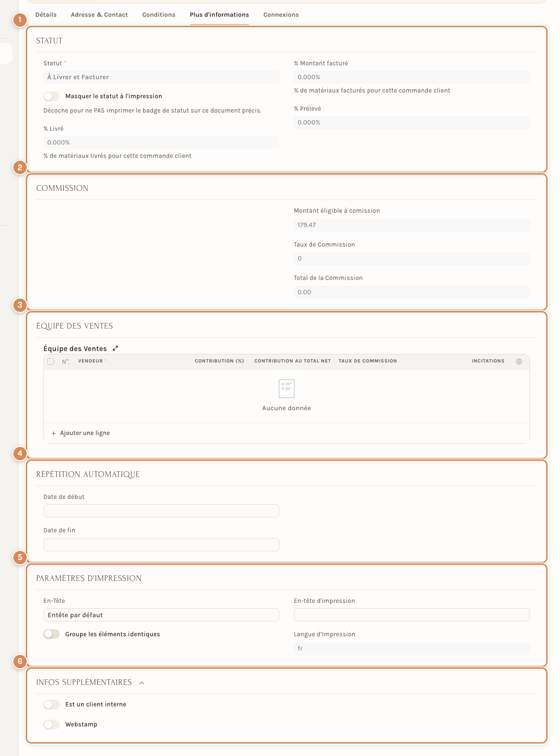Click the Taux de Commission field
Screen dimensions: 560x756
coord(412,259)
